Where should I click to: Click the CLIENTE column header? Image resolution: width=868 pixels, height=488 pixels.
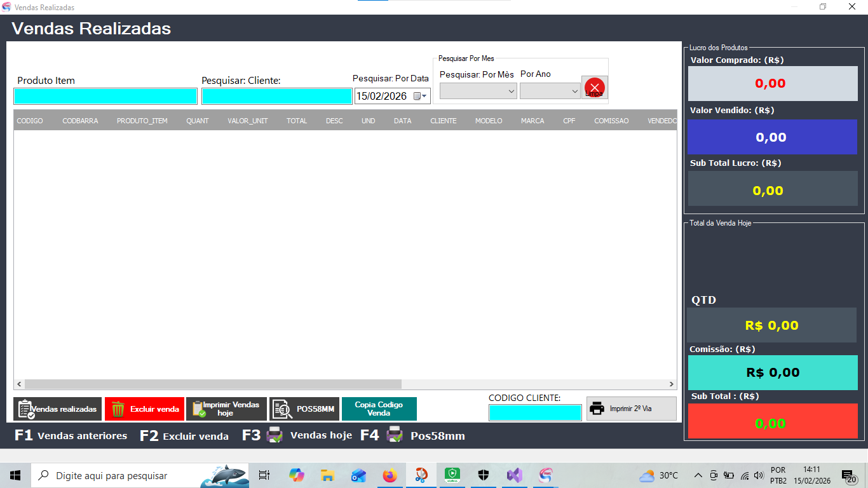(443, 121)
